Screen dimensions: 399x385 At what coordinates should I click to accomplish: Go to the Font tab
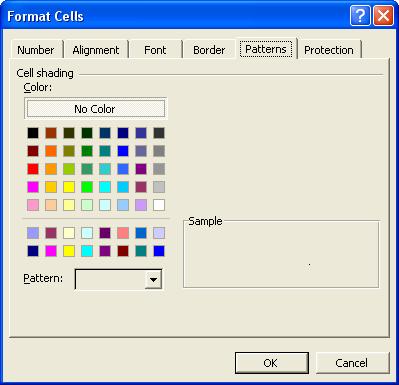coord(155,50)
